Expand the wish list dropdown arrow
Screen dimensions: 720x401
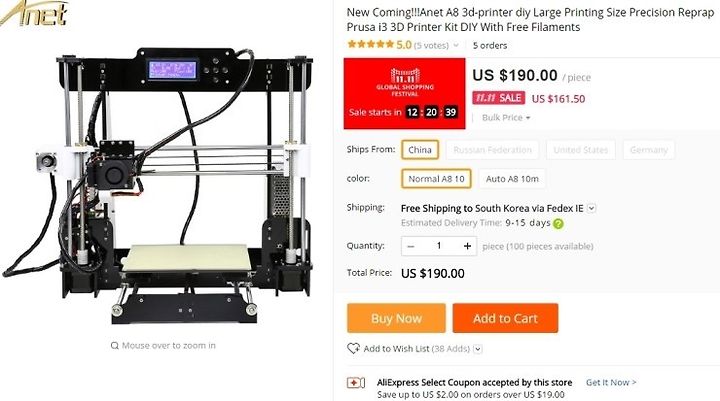tap(478, 349)
